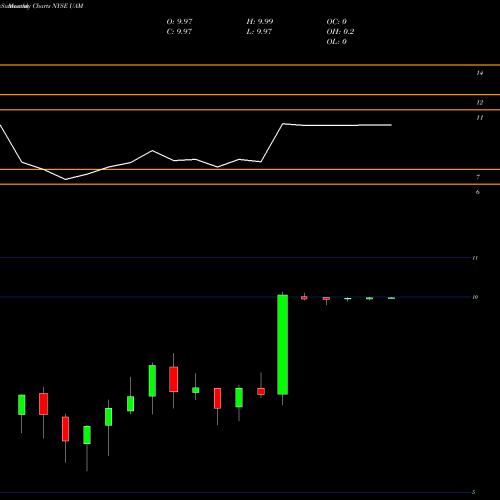Click the 'OC: 0' reading
Image resolution: width=500 pixels, height=500 pixels.
[x=336, y=21]
